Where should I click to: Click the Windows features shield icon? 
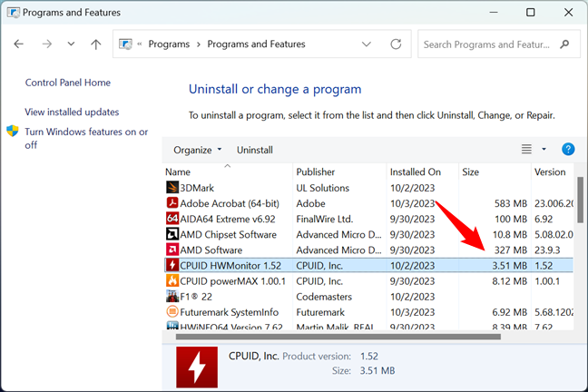point(13,131)
